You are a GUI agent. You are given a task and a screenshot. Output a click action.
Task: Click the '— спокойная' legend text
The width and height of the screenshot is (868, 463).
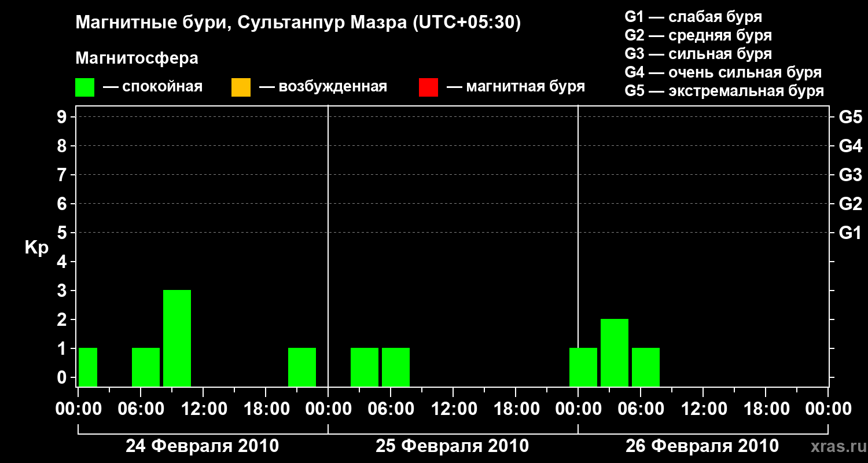153,87
